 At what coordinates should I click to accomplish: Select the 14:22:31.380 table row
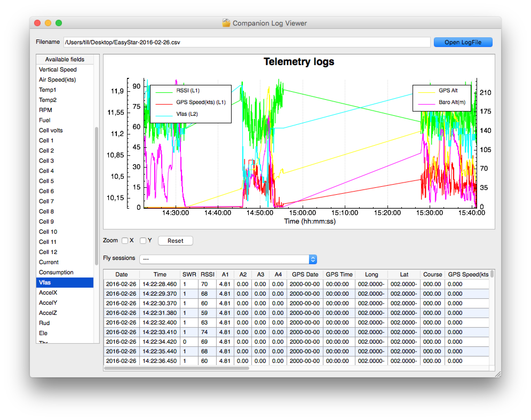(160, 313)
